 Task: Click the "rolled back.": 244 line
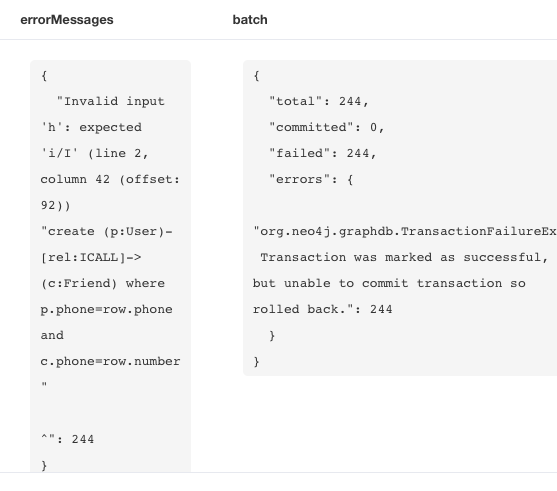pos(323,309)
